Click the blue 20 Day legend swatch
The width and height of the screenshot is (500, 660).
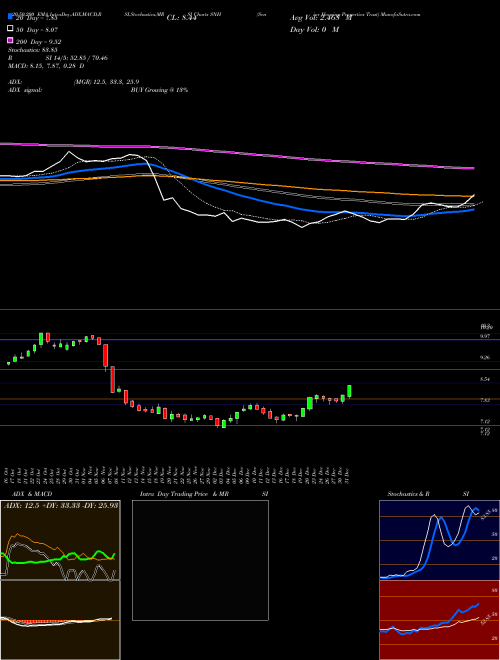(11, 17)
